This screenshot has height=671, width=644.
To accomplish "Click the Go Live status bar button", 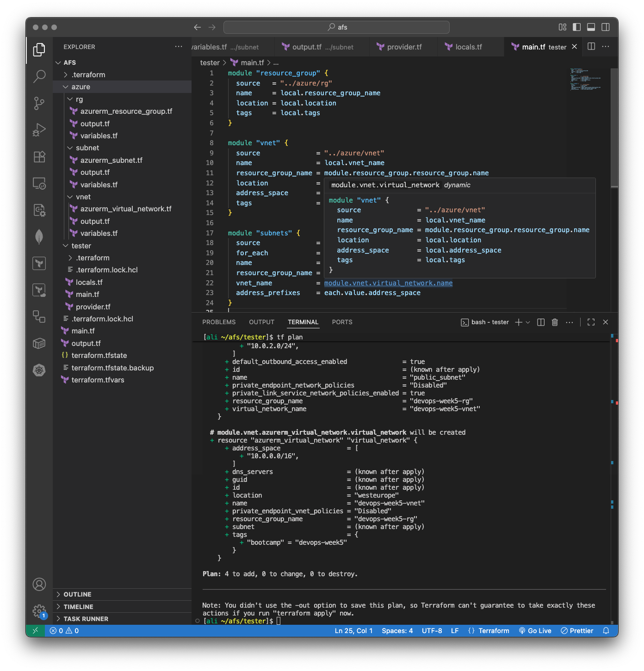I will 535,631.
